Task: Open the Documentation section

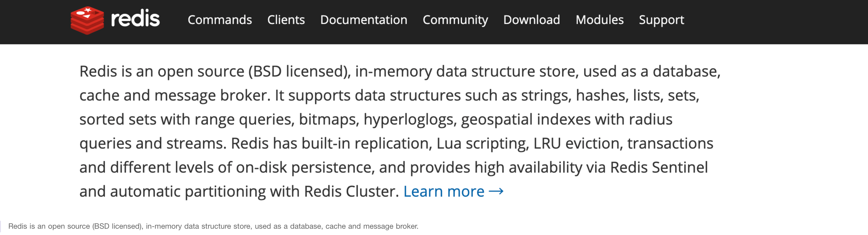Action: [363, 19]
